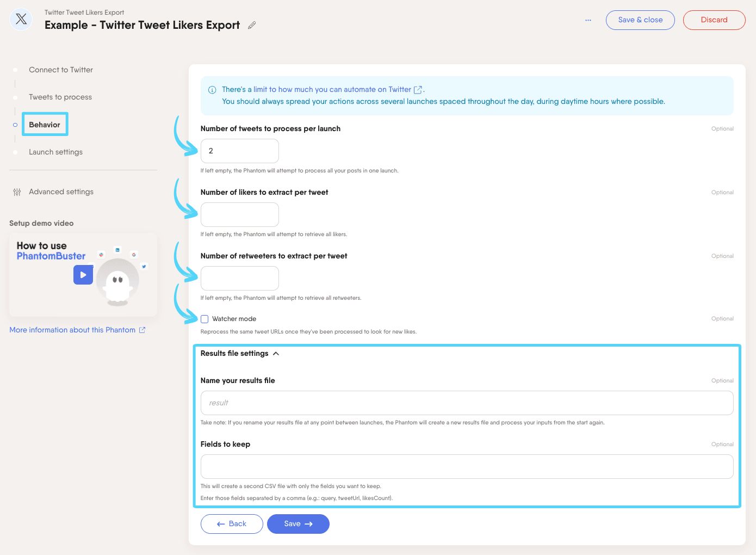Screen dimensions: 756x555
Task: Select the Behavior step
Action: click(45, 125)
